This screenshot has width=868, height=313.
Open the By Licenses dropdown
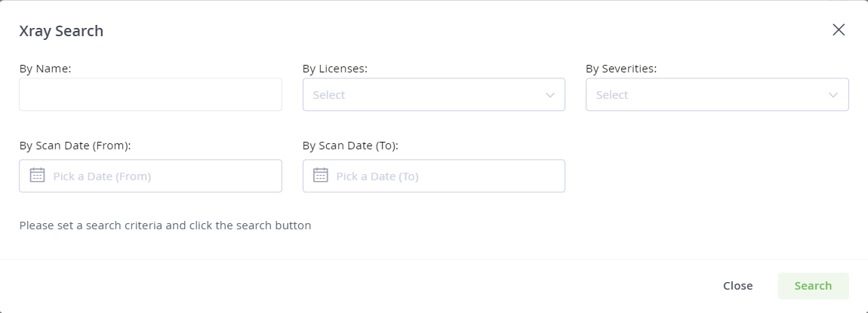point(434,94)
